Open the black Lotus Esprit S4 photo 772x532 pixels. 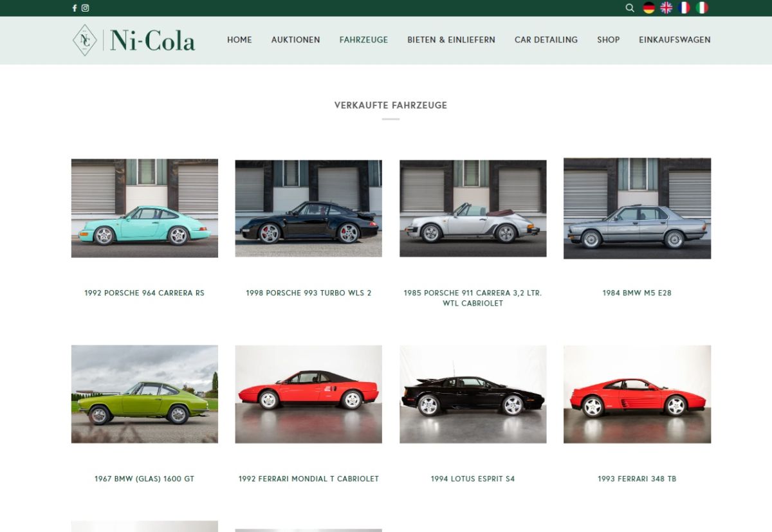473,394
